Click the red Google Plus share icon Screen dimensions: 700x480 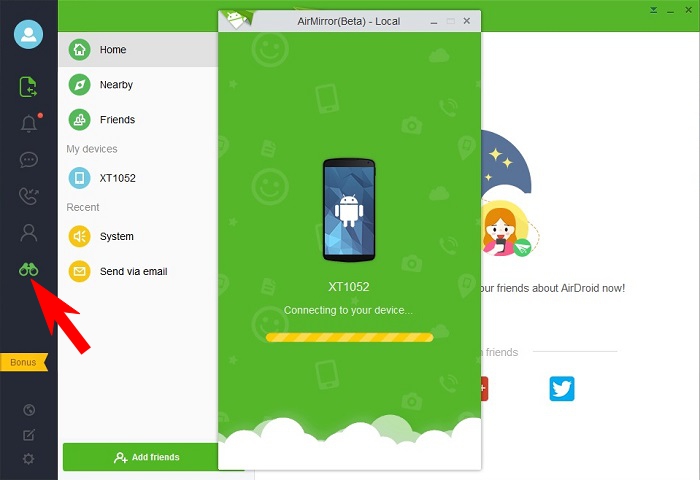tap(484, 389)
